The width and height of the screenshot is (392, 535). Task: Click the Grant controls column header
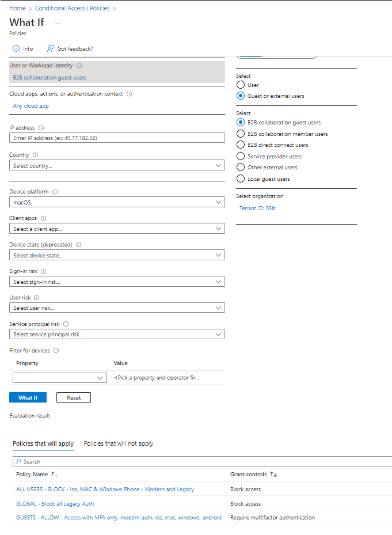248,475
